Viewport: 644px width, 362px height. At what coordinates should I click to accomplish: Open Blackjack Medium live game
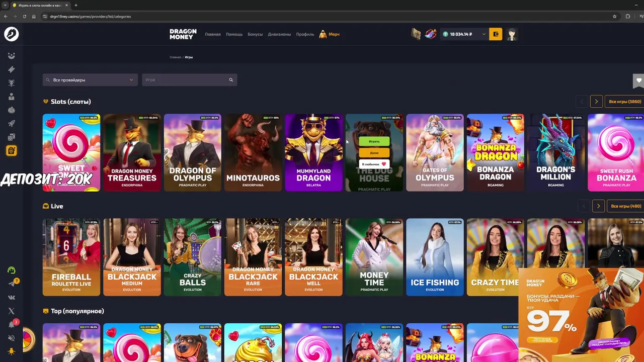(132, 257)
